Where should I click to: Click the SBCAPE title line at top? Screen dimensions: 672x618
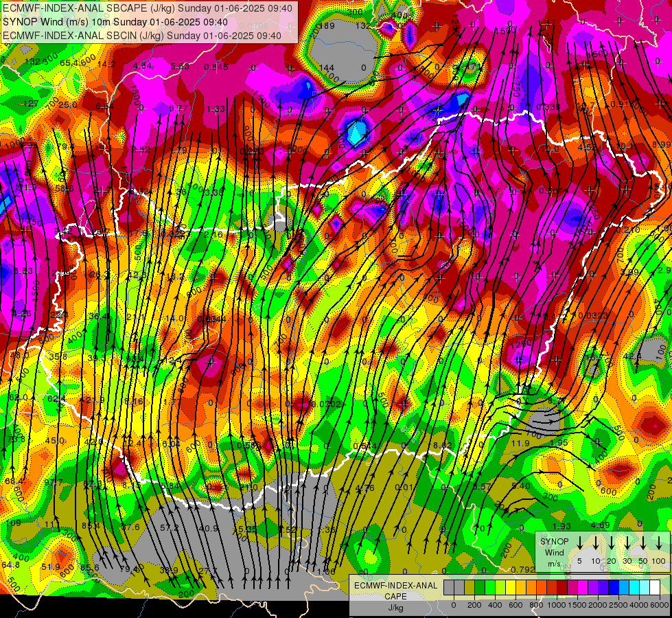[x=148, y=8]
